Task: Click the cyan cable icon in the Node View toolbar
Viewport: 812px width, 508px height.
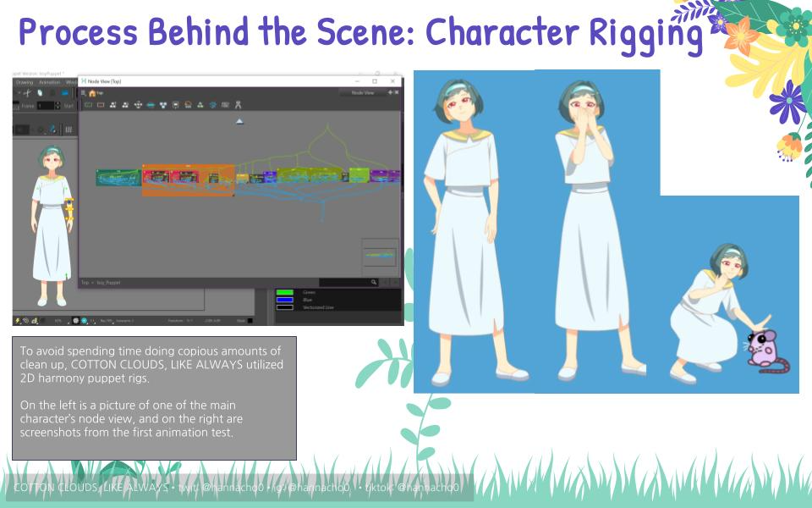Action: pyautogui.click(x=151, y=106)
